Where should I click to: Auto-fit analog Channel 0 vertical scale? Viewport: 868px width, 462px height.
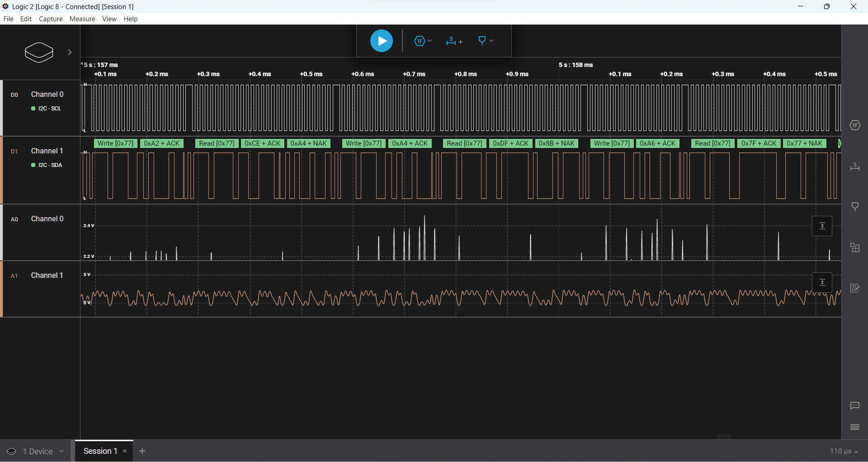(822, 226)
